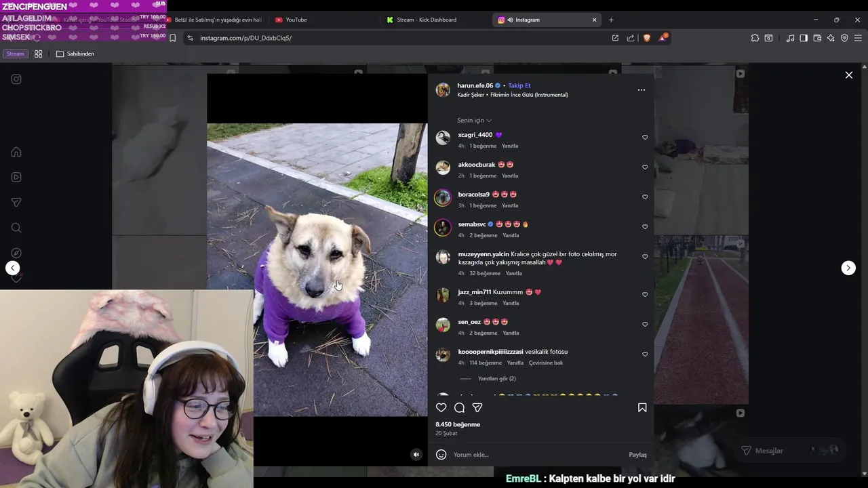868x488 pixels.
Task: Toggle the video mute speaker
Action: (x=416, y=455)
